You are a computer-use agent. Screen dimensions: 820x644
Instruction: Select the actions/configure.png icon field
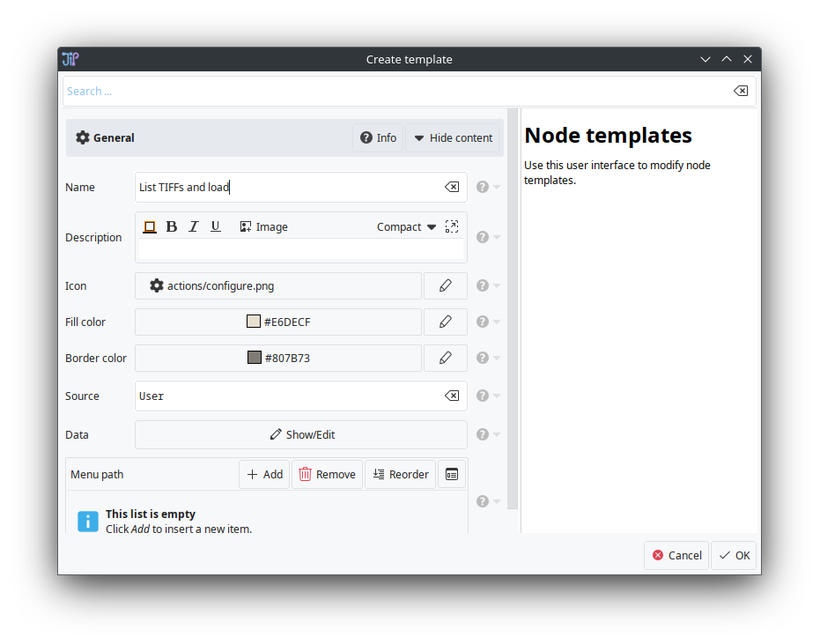278,285
